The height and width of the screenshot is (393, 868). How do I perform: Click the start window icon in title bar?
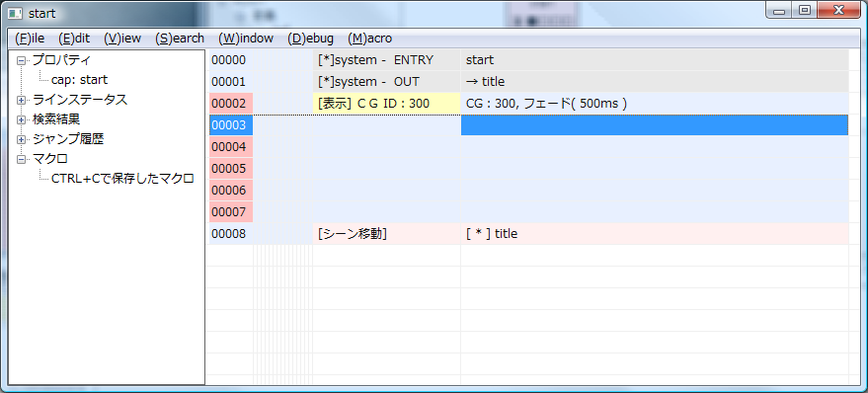tap(16, 13)
